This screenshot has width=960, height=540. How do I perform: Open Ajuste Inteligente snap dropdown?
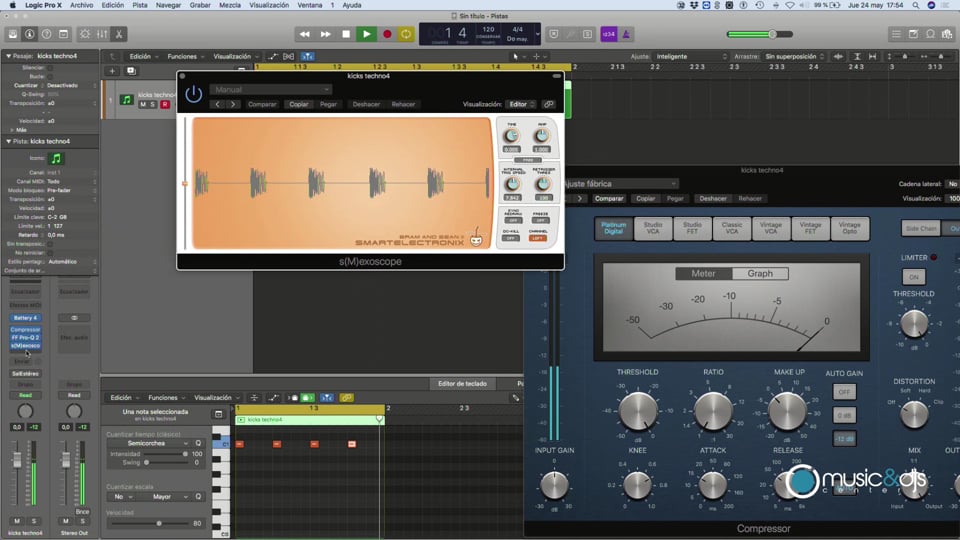[x=691, y=56]
